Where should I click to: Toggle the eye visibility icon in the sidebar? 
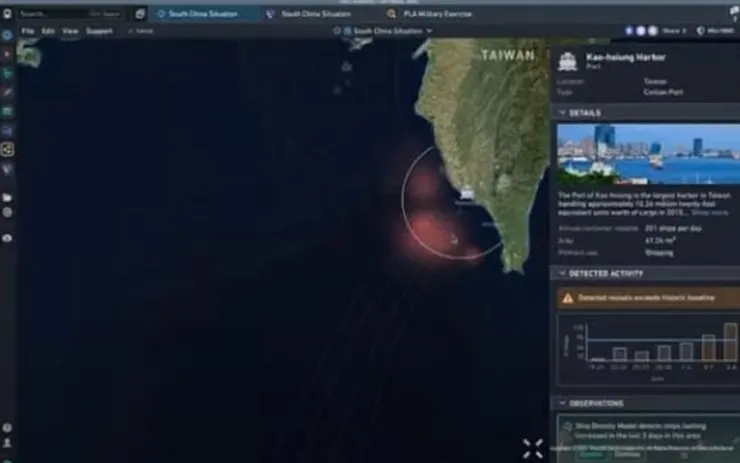[x=7, y=238]
